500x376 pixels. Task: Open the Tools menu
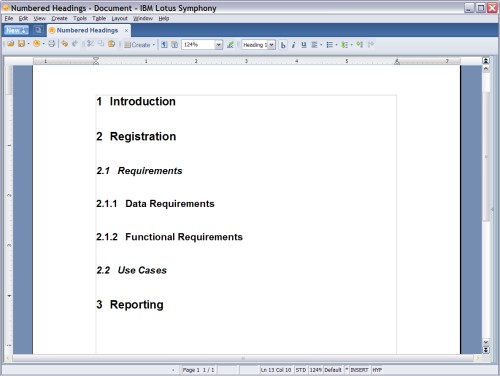point(80,18)
